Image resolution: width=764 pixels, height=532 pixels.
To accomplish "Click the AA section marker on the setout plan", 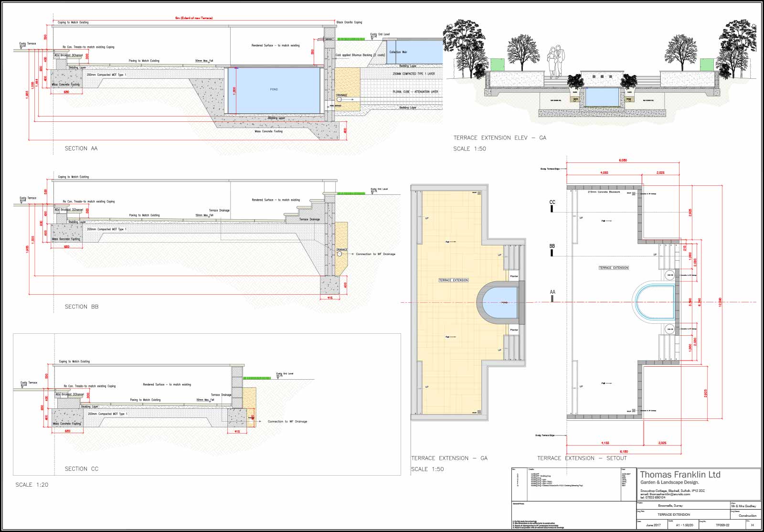I will pyautogui.click(x=552, y=295).
